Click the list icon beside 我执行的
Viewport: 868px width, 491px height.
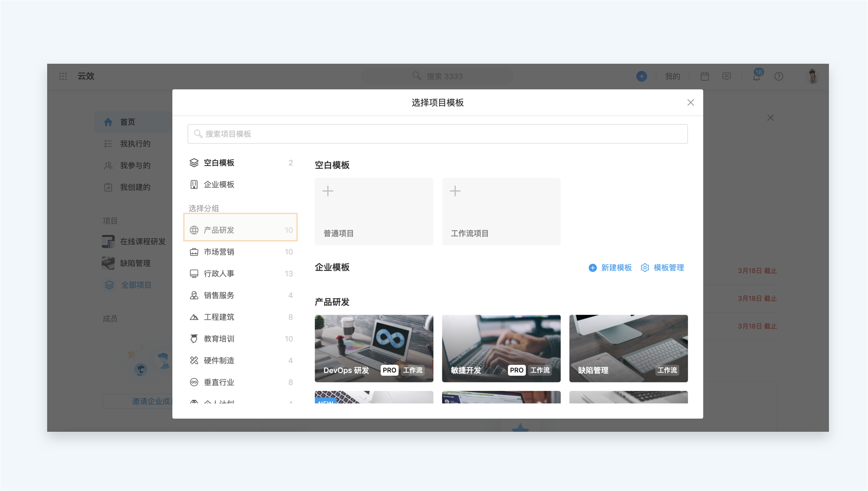[x=108, y=144]
